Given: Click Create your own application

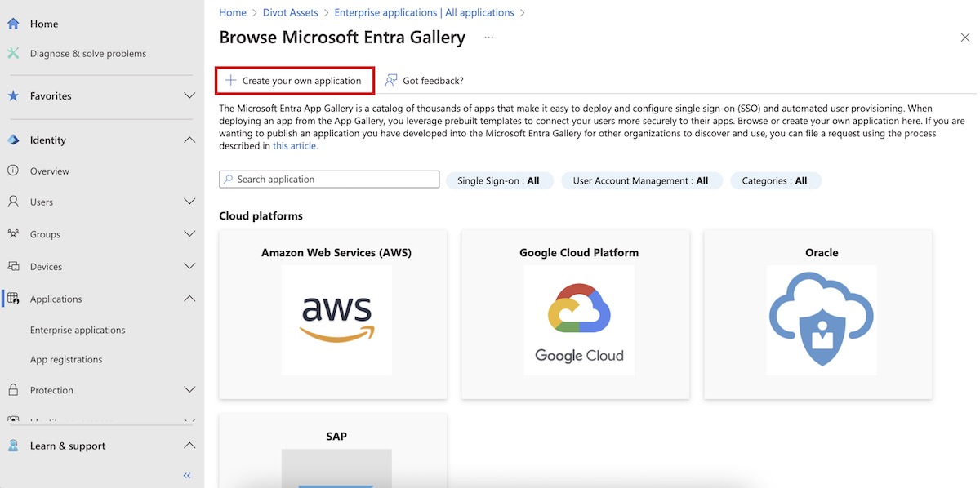Looking at the screenshot, I should coord(294,81).
